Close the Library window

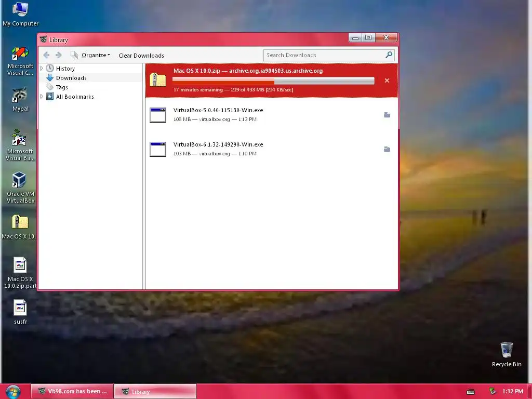click(x=386, y=37)
